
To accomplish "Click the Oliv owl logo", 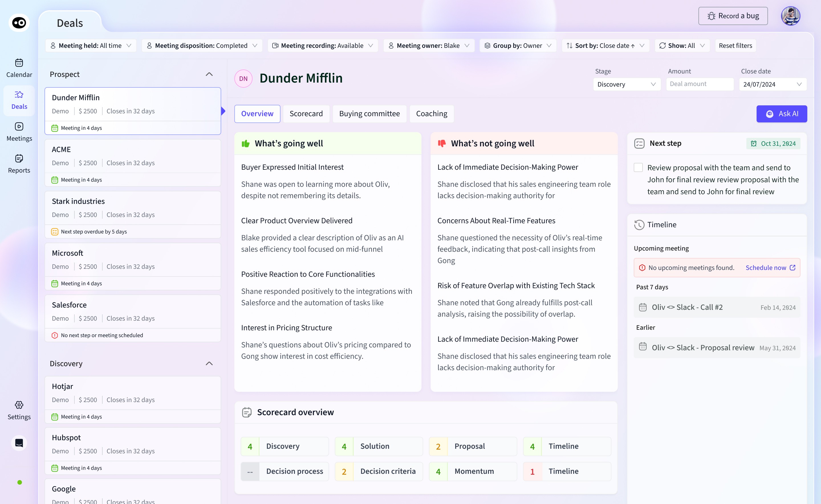I will coord(19,23).
